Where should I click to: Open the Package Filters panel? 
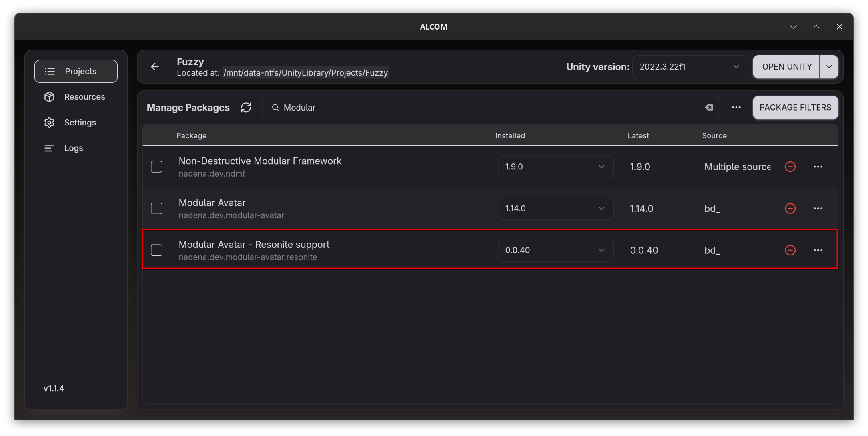(795, 107)
